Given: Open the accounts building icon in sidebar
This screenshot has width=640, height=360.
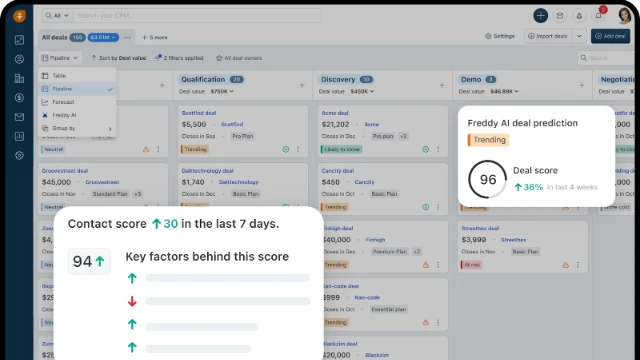Looking at the screenshot, I should [19, 78].
